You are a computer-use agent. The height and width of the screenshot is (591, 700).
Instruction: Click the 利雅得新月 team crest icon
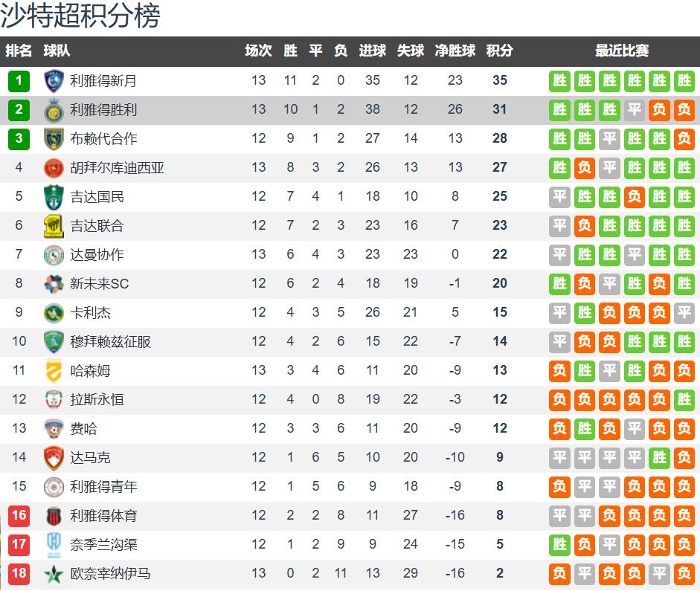click(53, 80)
